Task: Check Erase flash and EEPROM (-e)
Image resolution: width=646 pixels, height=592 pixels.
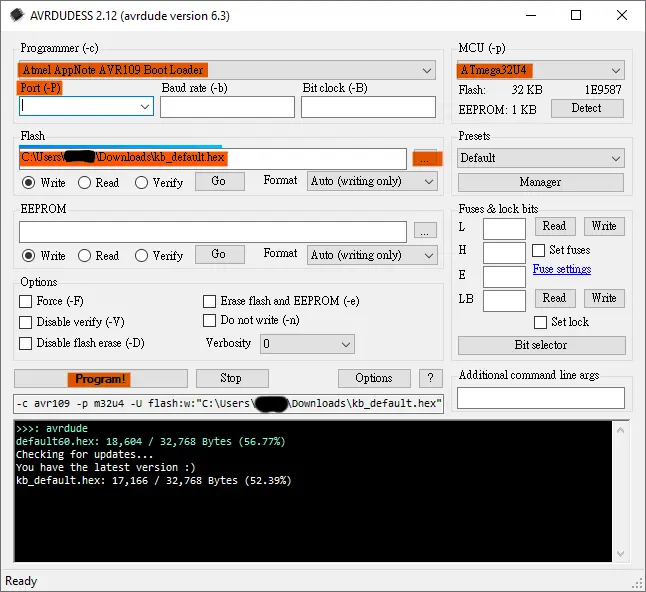Action: click(209, 301)
